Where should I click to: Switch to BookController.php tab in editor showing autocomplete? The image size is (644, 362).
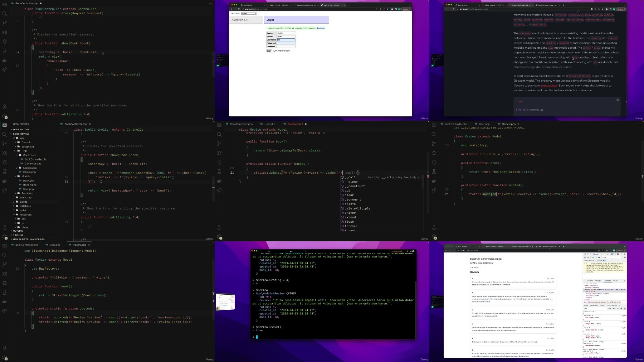point(241,124)
